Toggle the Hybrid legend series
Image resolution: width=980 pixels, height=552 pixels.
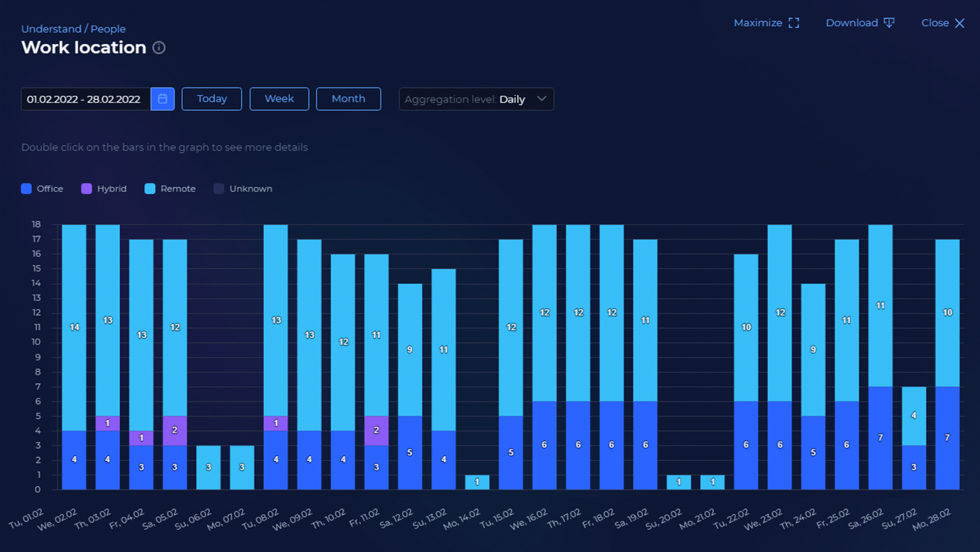click(104, 189)
